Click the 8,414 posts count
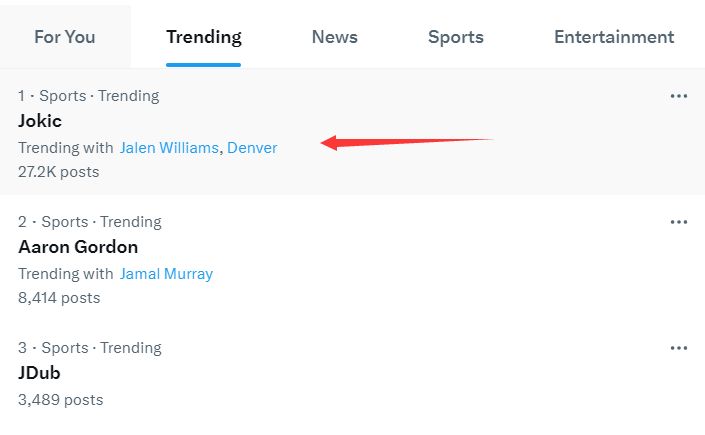Screen dimensions: 705x435 click(59, 298)
